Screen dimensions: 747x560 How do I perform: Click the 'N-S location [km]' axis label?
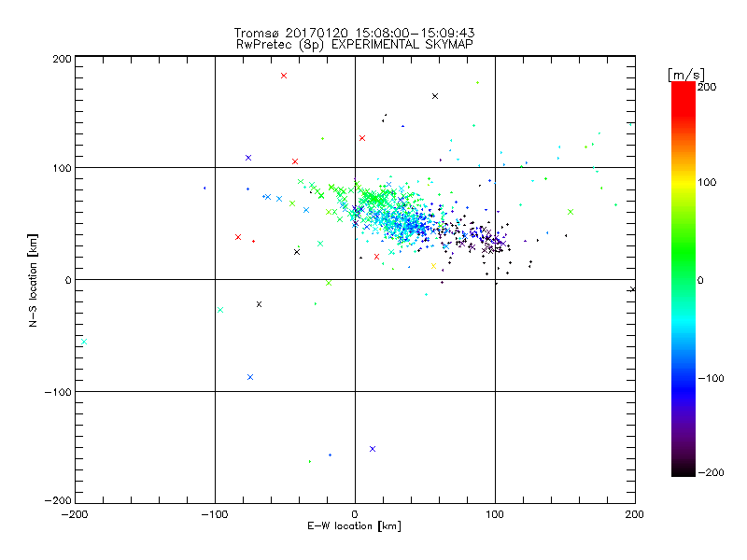[33, 281]
